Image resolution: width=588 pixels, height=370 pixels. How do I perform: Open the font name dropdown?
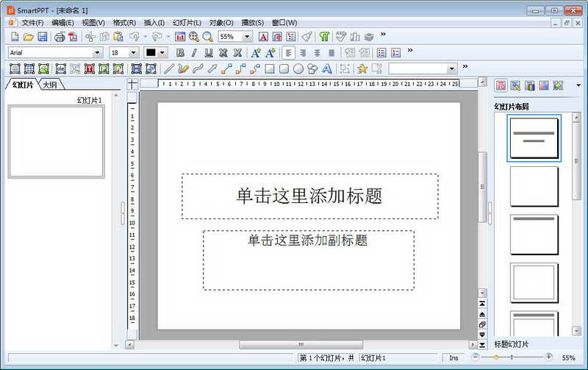(x=97, y=53)
